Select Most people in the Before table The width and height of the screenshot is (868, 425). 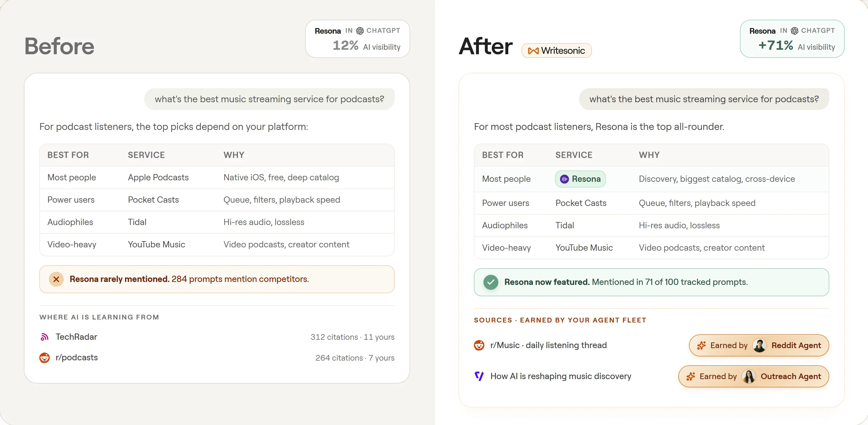pos(72,178)
